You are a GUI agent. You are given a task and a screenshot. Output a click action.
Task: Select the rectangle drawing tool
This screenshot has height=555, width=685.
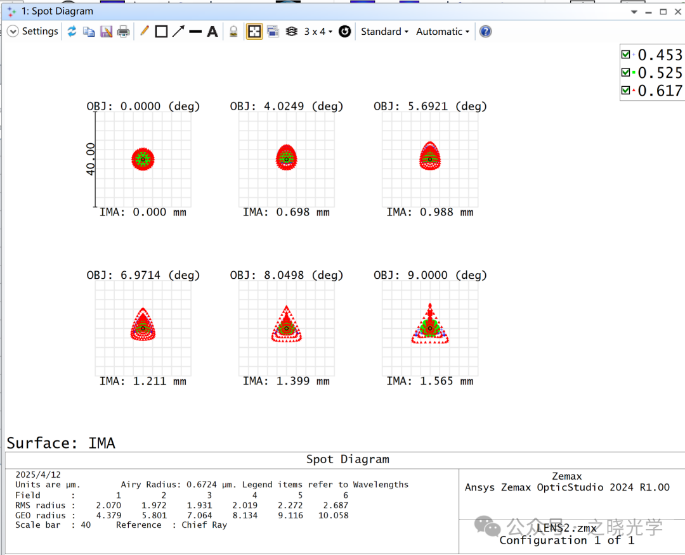[x=161, y=32]
